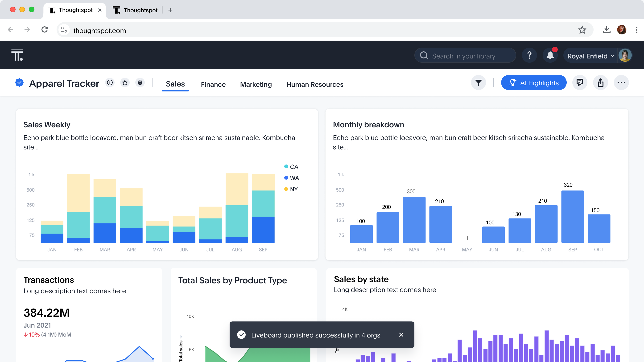Click Total Sales by Product Type title
This screenshot has height=362, width=644.
pos(232,280)
